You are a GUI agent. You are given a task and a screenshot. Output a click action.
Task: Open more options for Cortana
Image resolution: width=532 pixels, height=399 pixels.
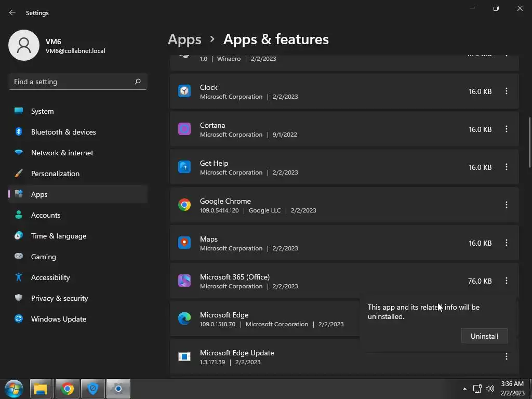(x=506, y=129)
